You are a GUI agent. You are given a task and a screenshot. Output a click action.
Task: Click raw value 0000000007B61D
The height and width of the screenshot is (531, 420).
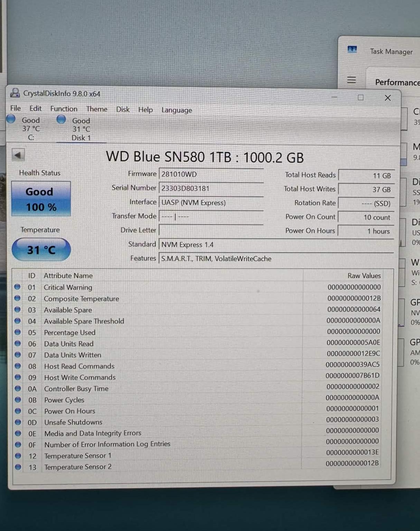click(353, 375)
